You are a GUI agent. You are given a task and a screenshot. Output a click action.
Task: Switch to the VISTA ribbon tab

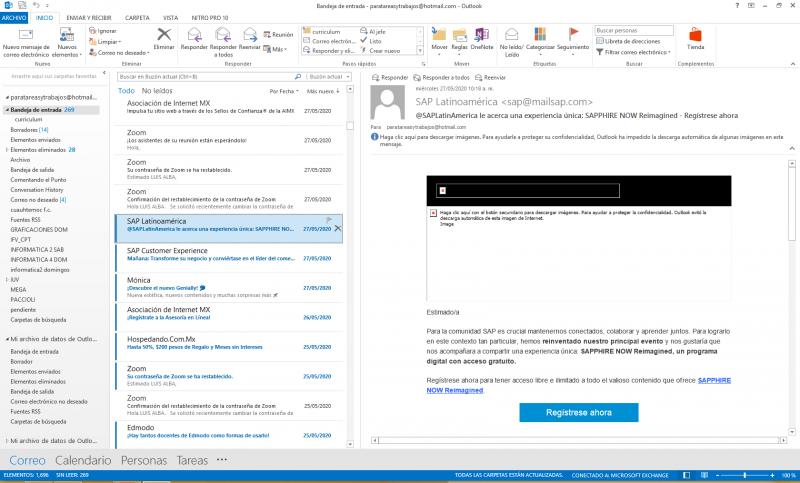point(171,19)
